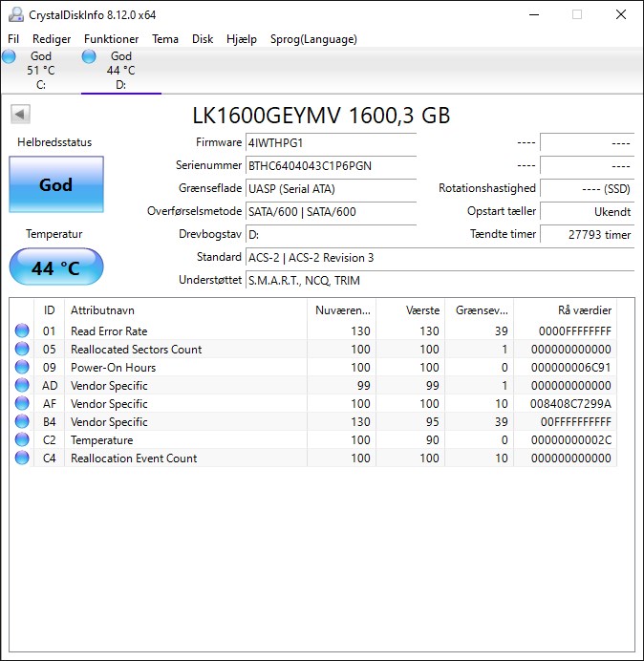
Task: Select the Reallocated Sectors Count row name
Action: pyautogui.click(x=137, y=349)
